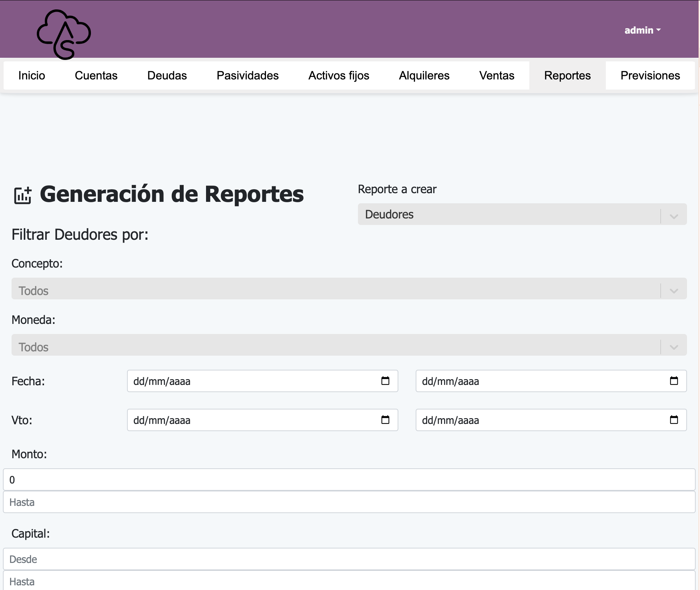Open calendar picker for Fecha start date
The width and height of the screenshot is (700, 590).
pos(385,381)
